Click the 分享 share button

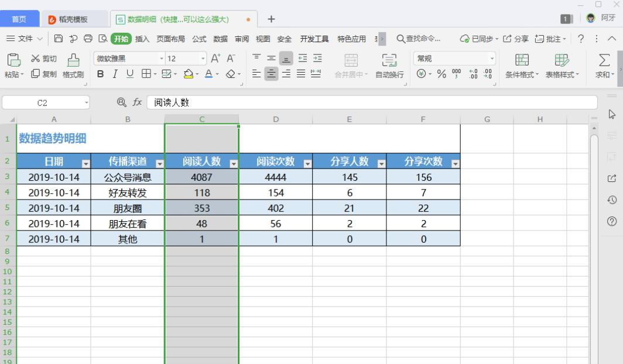coord(518,38)
